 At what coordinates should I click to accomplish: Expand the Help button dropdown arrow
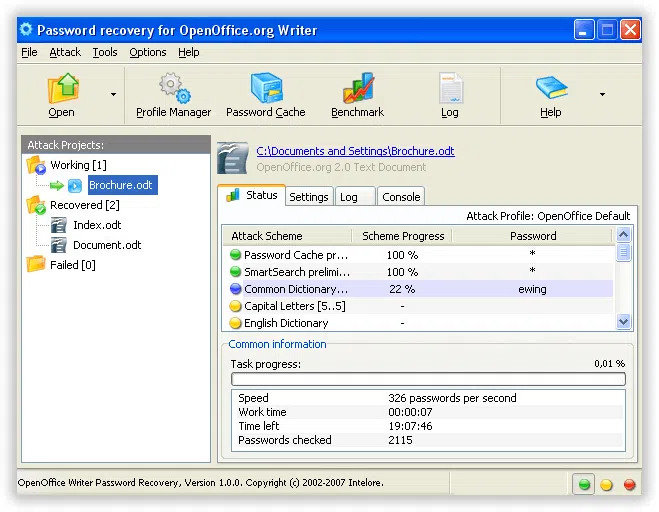pyautogui.click(x=602, y=95)
